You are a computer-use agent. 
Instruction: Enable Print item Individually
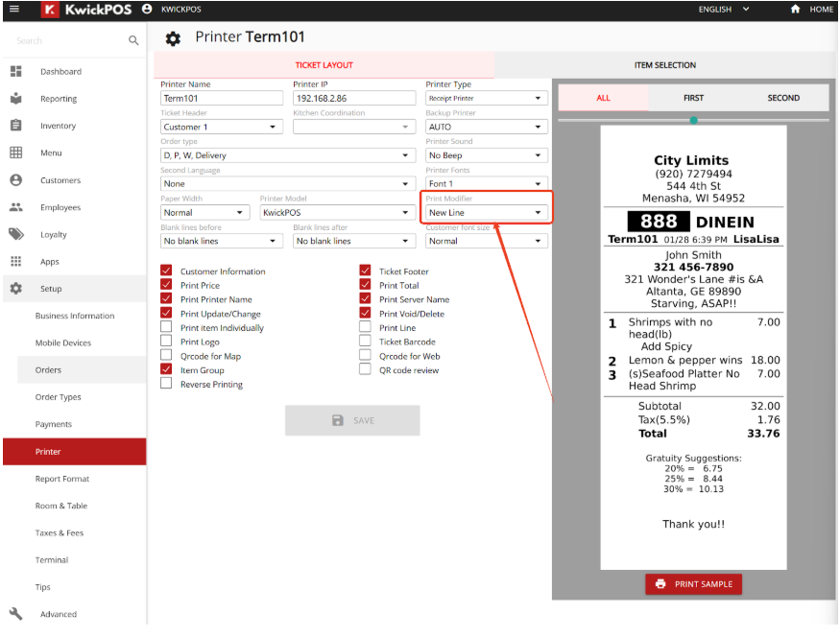pos(166,326)
